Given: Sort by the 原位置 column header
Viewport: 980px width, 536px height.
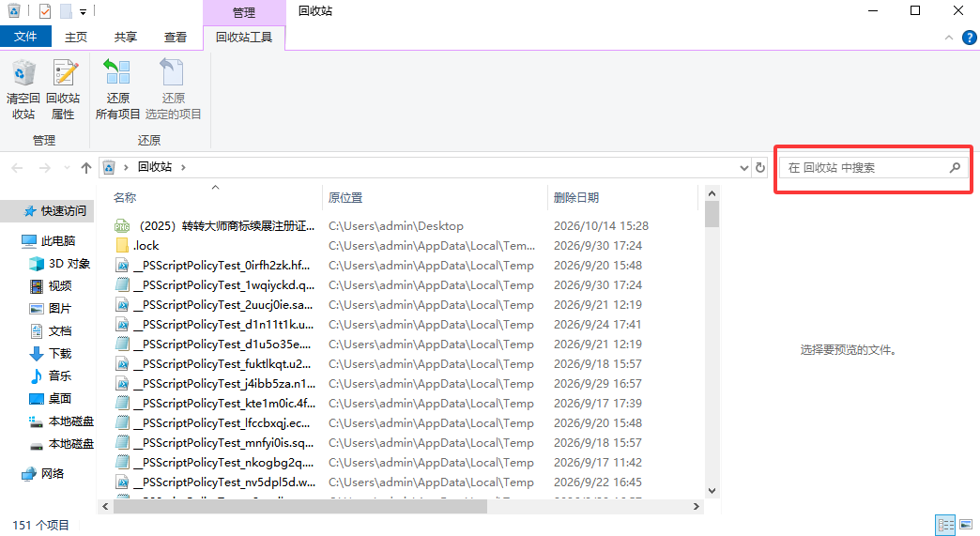Looking at the screenshot, I should click(345, 197).
